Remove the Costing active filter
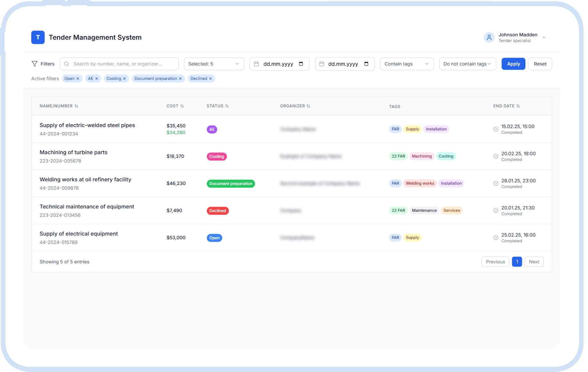The image size is (588, 372). 125,79
